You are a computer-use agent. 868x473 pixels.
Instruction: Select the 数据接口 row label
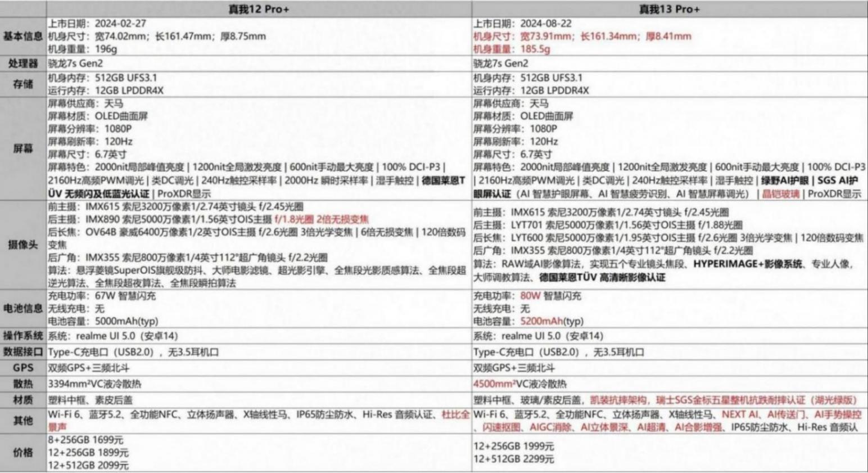(x=23, y=352)
